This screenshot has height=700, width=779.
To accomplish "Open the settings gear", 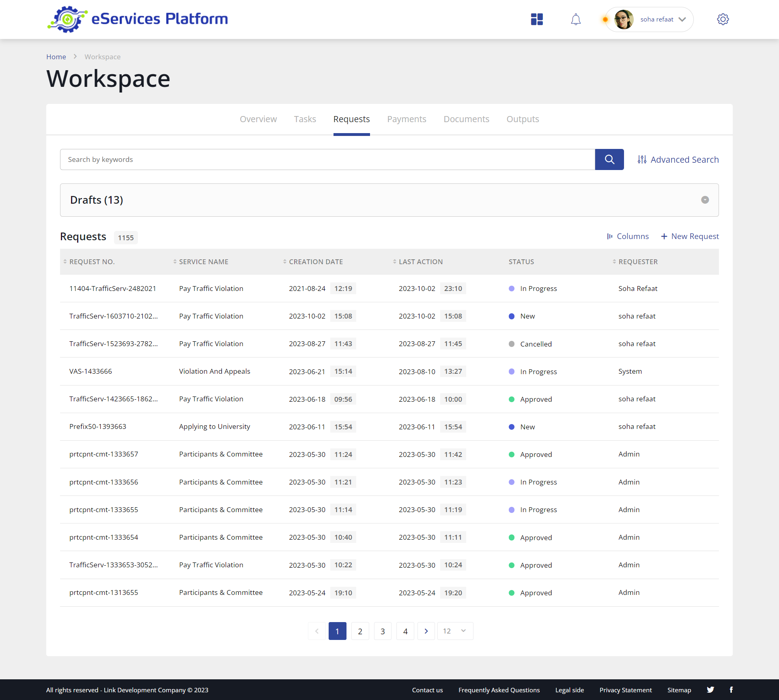I will (723, 19).
